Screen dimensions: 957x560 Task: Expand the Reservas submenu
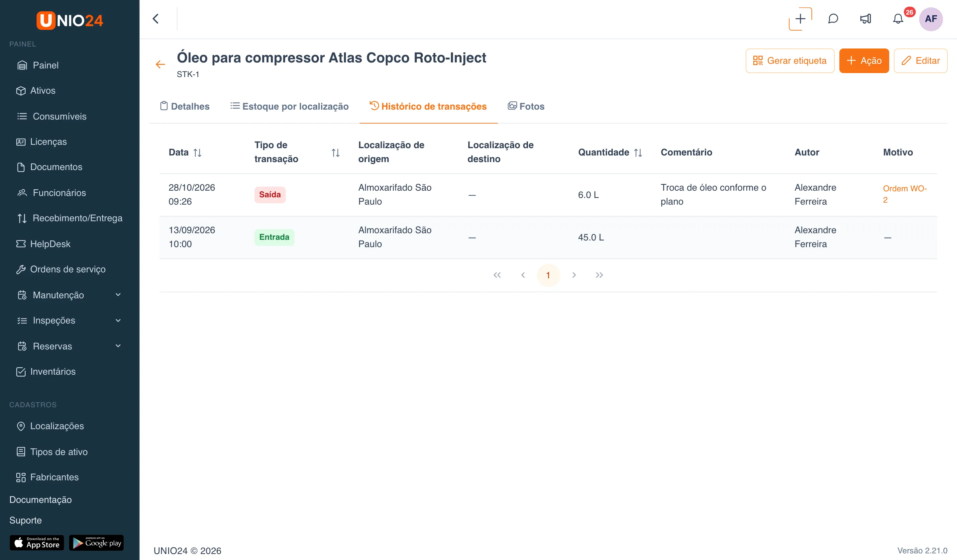point(118,346)
